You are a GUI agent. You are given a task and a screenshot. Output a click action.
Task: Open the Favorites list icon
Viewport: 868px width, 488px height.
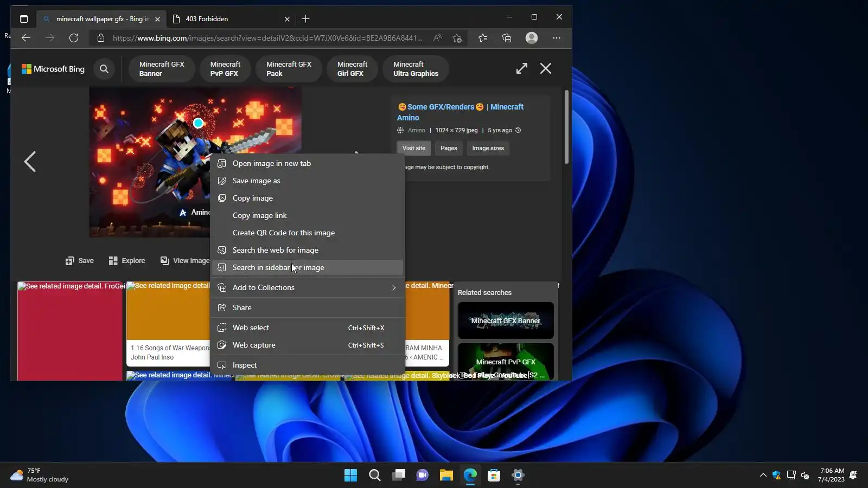point(483,38)
